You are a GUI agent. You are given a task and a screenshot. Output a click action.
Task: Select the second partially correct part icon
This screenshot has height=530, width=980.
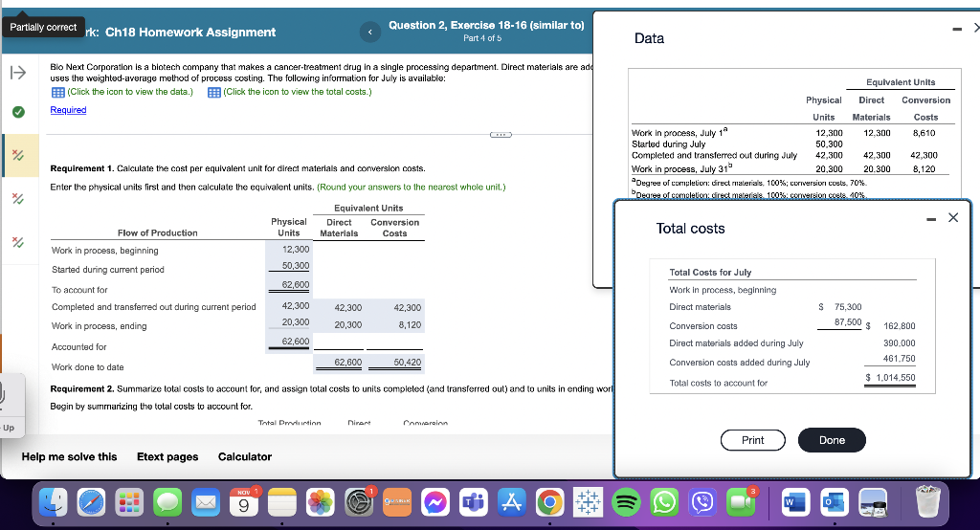[x=18, y=199]
